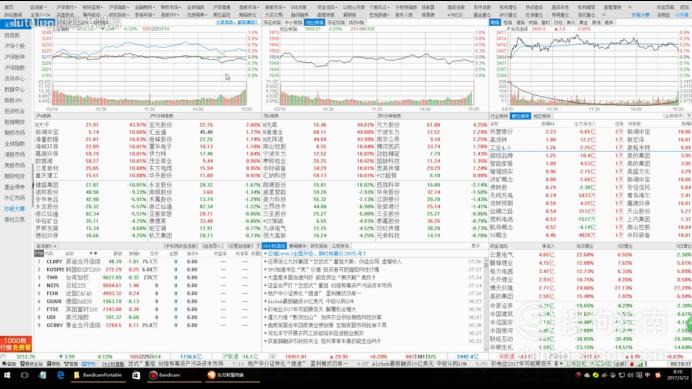Click the 设置自选股 button above the watchlist

tap(241, 246)
